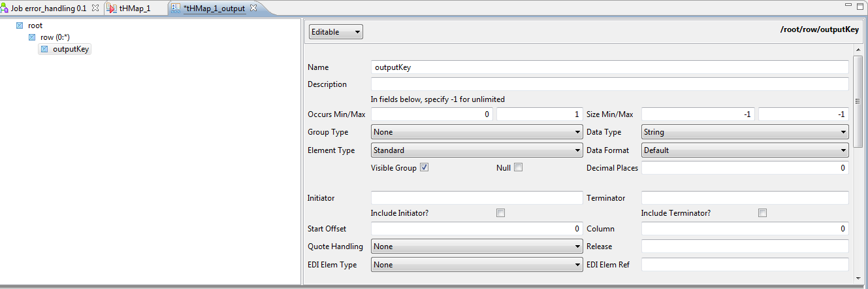Uncheck the Visible Group checkbox
The image size is (868, 289).
pos(425,167)
